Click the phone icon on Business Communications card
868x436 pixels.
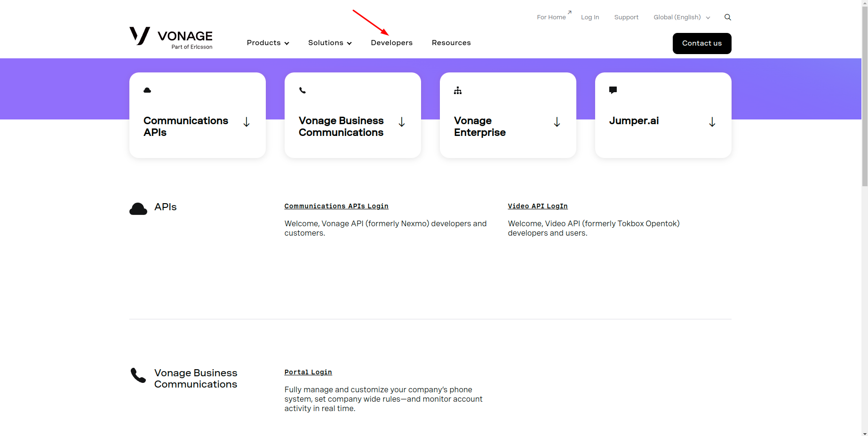[x=303, y=90]
